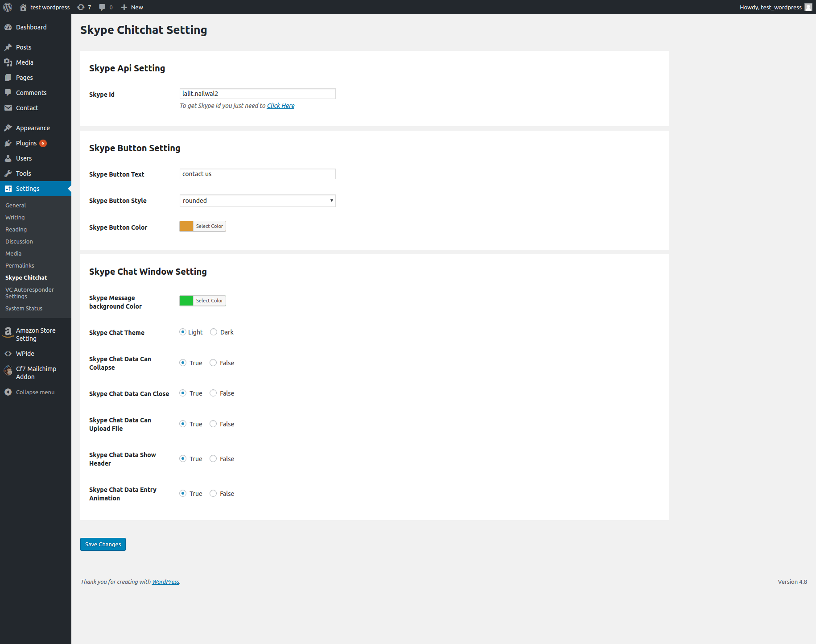
Task: Click the Skype Button Style label
Action: tap(118, 201)
